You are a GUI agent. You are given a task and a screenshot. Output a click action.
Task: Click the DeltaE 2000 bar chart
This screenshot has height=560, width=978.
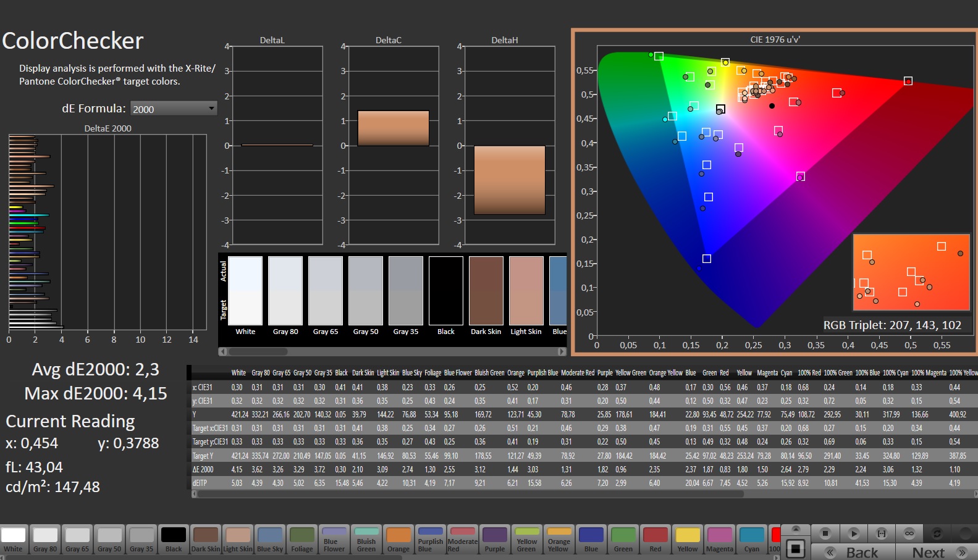tap(107, 232)
